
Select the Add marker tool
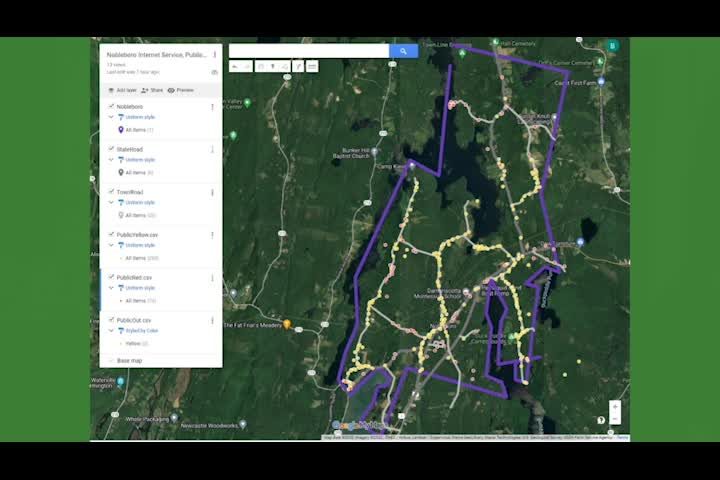pos(273,67)
